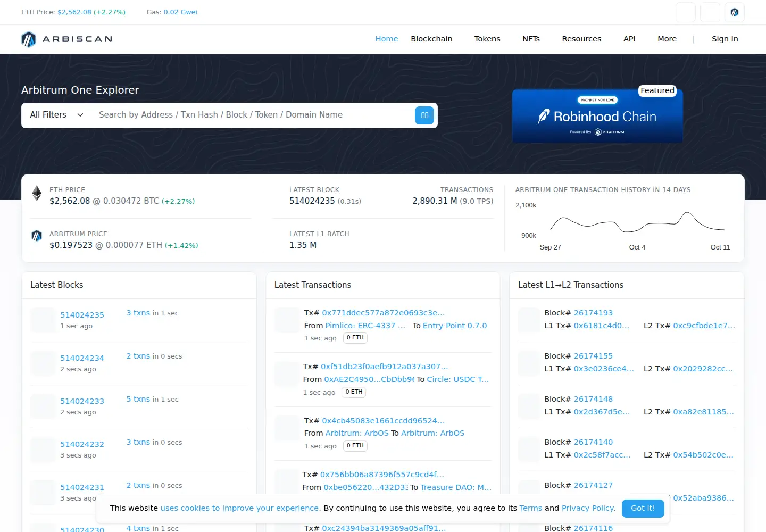
Task: Open transaction 0x756bb06a87396f557c9cd4f...
Action: click(x=382, y=475)
